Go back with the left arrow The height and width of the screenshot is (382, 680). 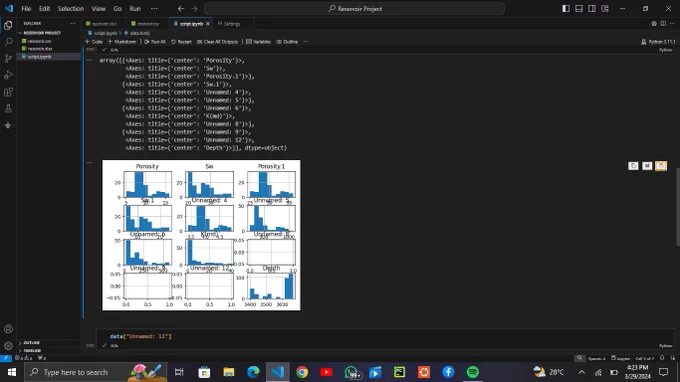pos(181,9)
